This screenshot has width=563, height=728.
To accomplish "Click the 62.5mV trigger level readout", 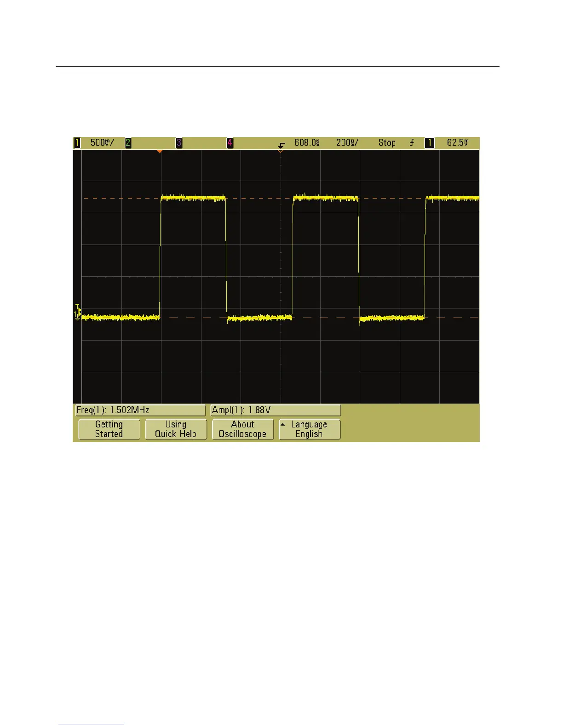I will (458, 143).
